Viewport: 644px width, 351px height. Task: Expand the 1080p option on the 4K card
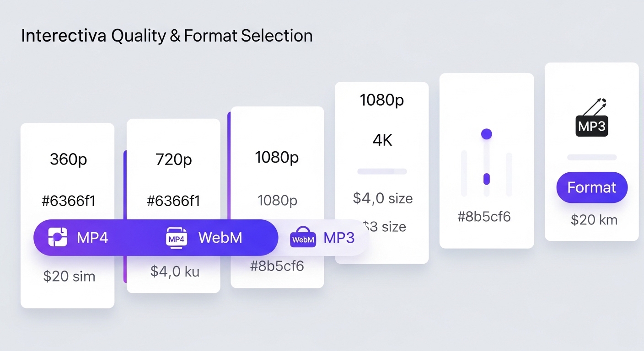tap(382, 100)
